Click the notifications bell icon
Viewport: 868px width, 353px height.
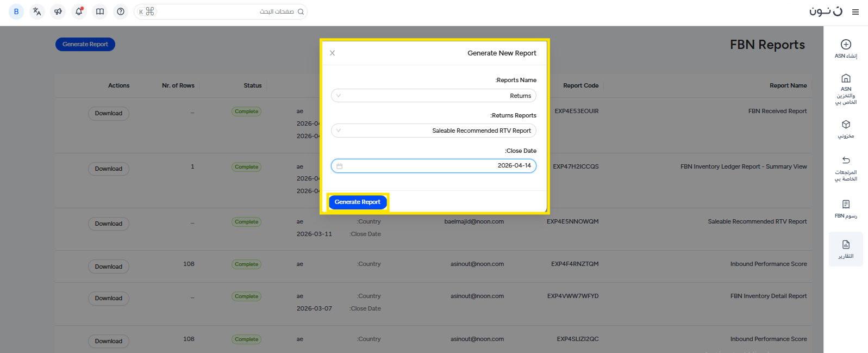click(x=79, y=11)
